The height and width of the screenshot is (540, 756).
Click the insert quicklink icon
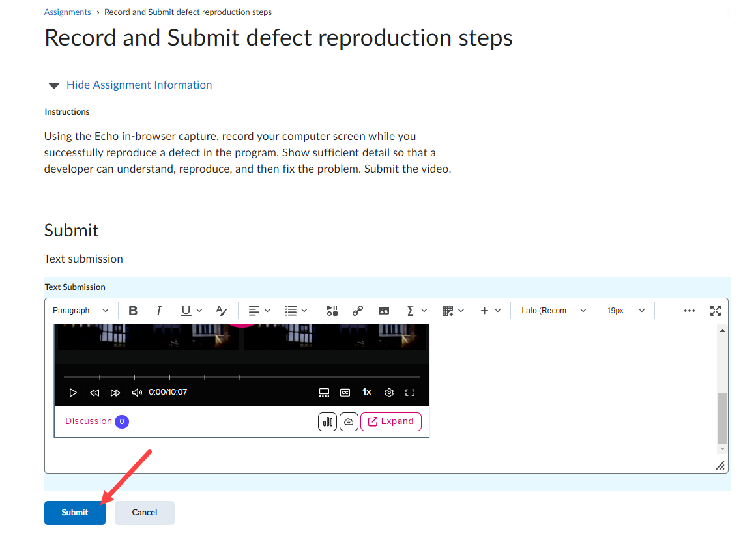click(x=358, y=311)
